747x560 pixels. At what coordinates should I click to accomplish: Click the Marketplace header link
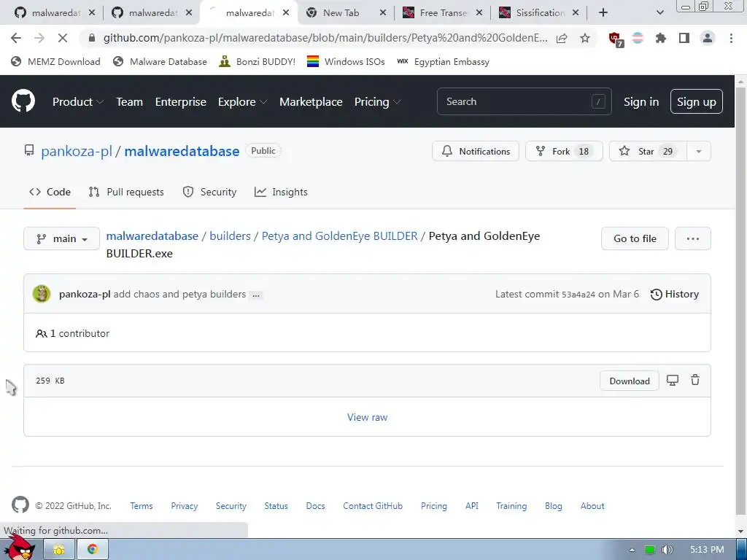[x=311, y=102]
